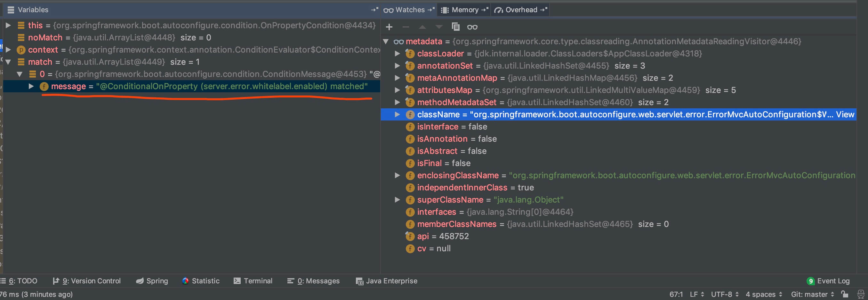The width and height of the screenshot is (868, 300).
Task: Click the move watch up arrow
Action: pos(422,27)
